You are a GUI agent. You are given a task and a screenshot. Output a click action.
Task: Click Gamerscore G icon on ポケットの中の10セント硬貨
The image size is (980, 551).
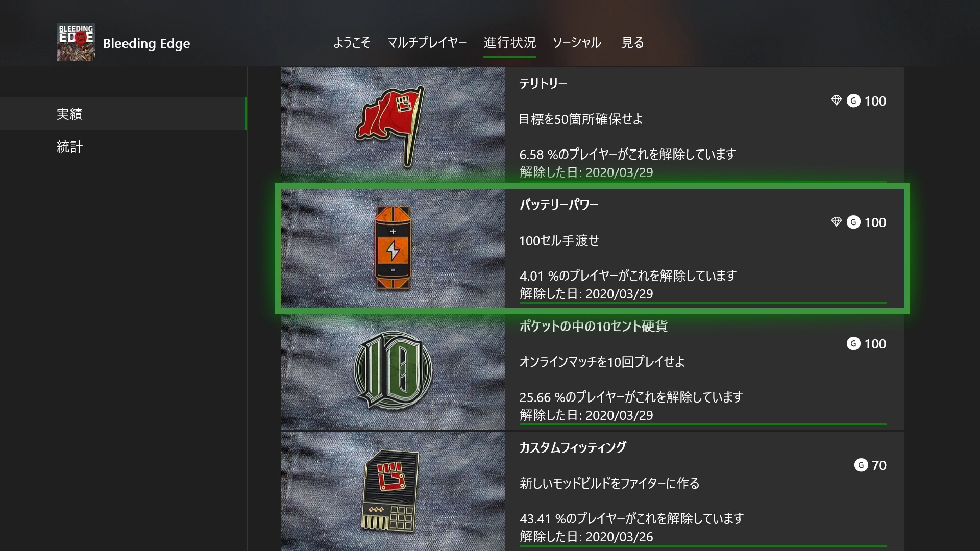pyautogui.click(x=853, y=344)
